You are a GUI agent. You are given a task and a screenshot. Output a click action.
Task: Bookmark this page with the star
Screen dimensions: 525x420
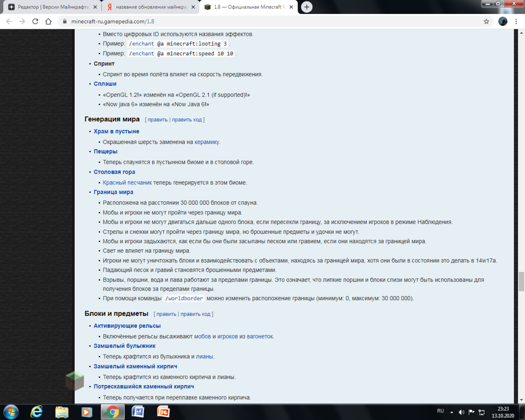[x=486, y=21]
